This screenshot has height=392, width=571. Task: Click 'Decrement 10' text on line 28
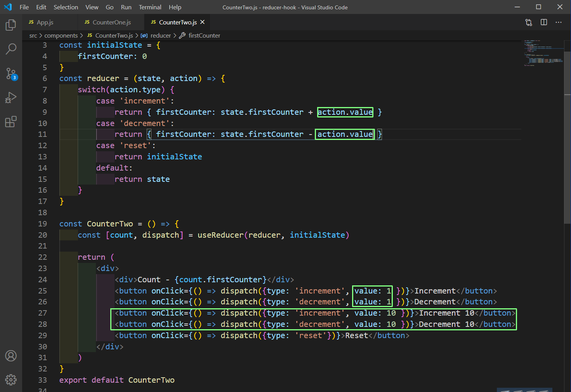(446, 324)
